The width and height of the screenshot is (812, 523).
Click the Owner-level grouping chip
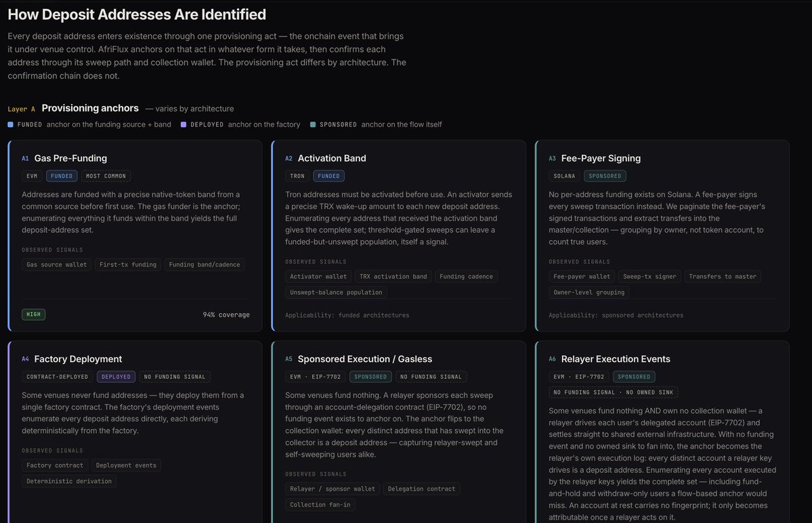589,292
